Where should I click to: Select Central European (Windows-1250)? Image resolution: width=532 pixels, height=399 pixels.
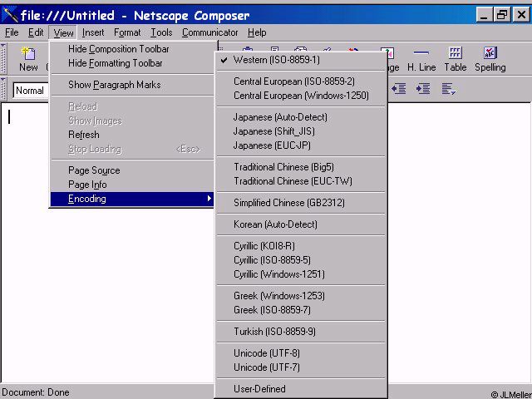(301, 96)
